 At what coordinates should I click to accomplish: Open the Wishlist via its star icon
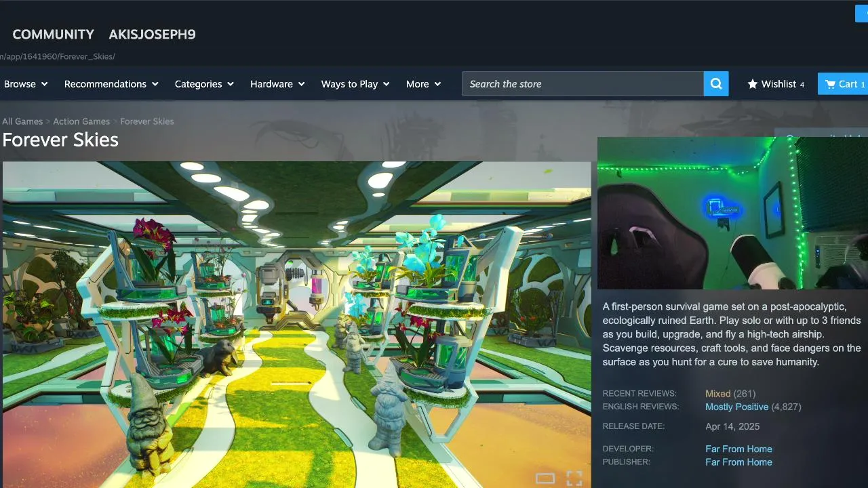pyautogui.click(x=753, y=84)
